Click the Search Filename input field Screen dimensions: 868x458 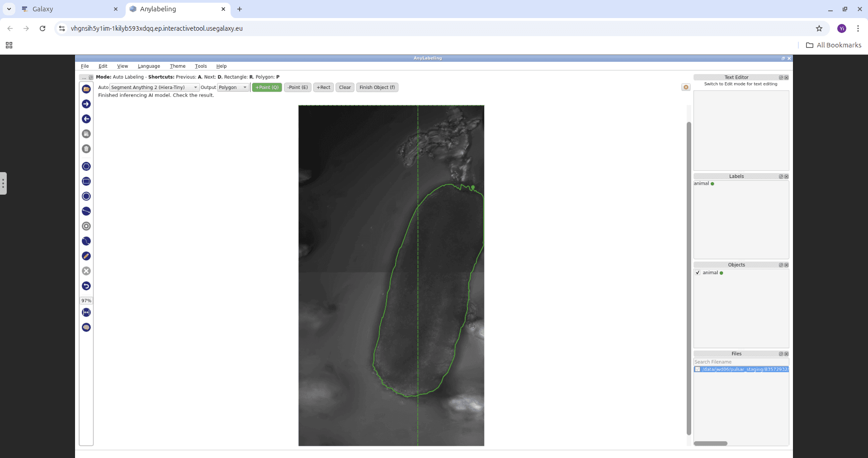741,362
